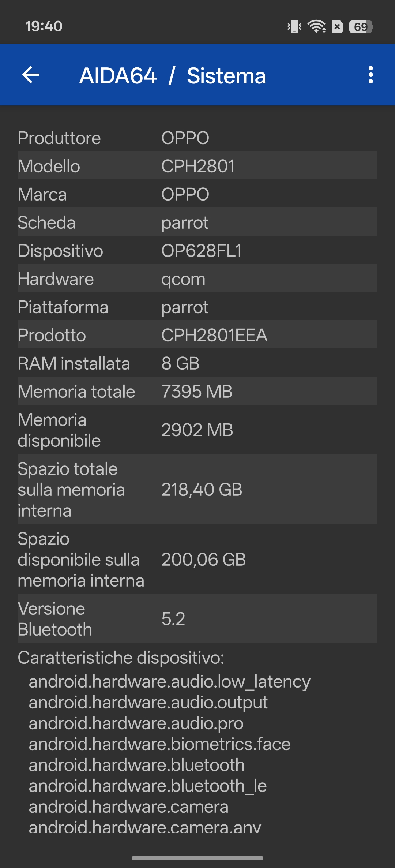Image resolution: width=395 pixels, height=868 pixels.
Task: Tap the Dispositivo OP628FL1 row
Action: (197, 251)
